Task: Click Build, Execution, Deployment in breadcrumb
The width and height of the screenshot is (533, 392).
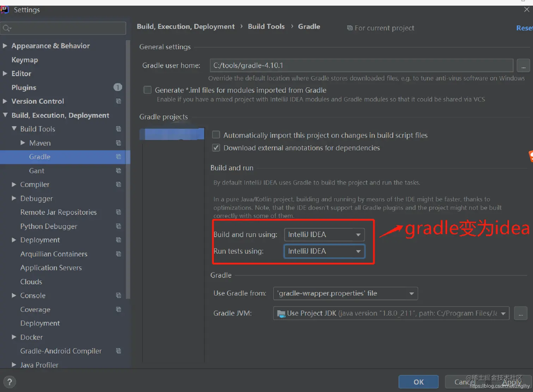Action: coord(186,26)
